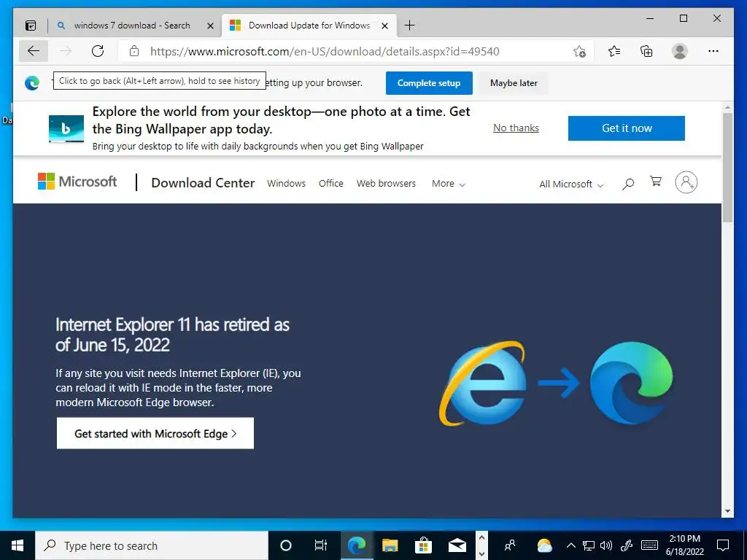Click Microsoft Edge taskbar icon
Viewport: 747px width, 560px height.
coord(356,545)
